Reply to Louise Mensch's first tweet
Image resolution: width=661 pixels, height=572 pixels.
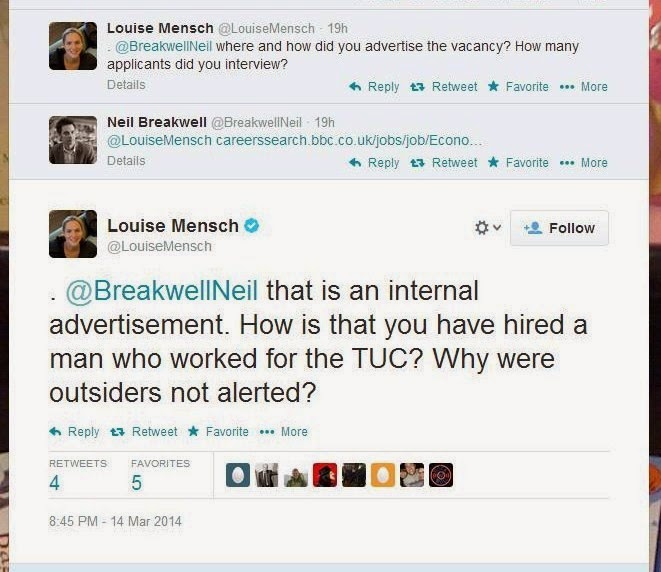(374, 87)
